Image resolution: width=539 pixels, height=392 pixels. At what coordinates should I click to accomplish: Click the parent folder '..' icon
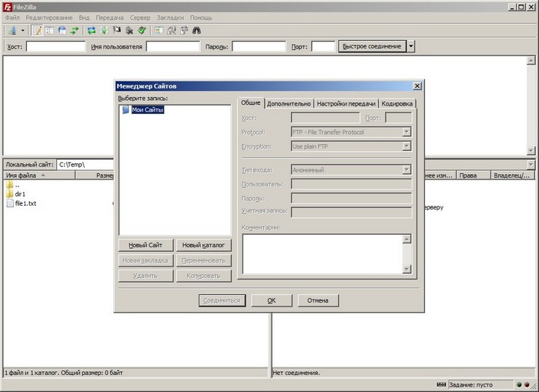9,185
